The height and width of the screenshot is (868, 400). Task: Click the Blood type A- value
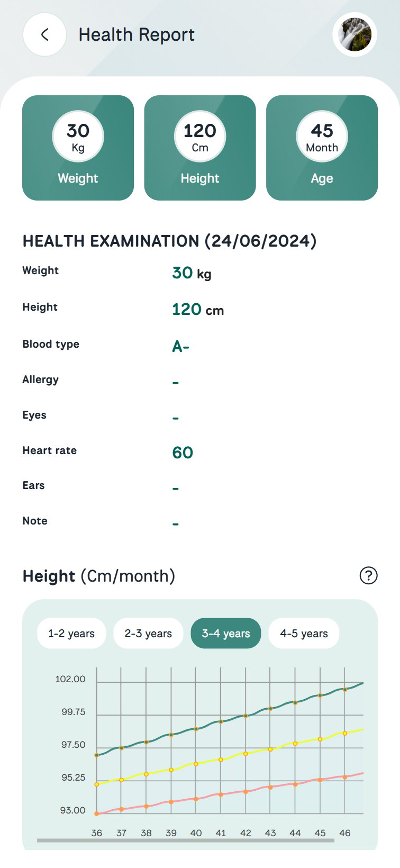(181, 347)
